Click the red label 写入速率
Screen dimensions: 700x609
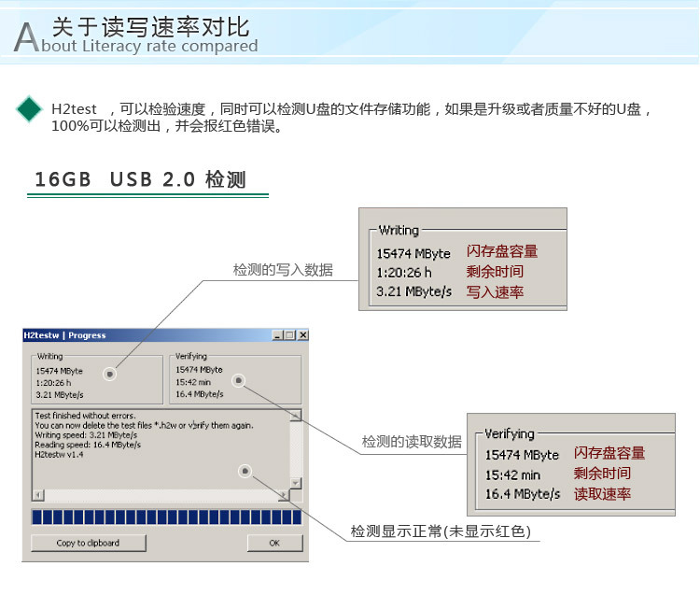pos(495,292)
